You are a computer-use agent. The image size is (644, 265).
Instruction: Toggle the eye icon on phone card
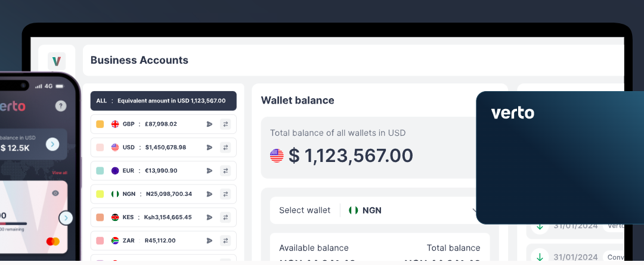(x=55, y=193)
